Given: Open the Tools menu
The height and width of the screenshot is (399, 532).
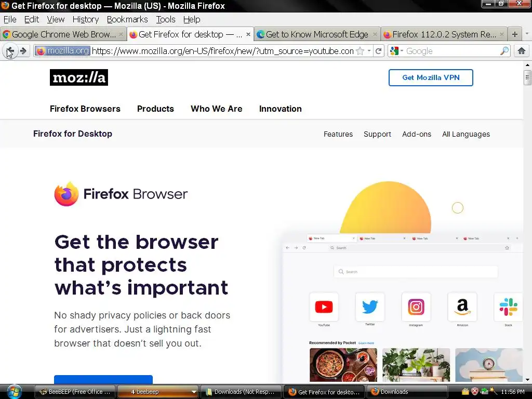Looking at the screenshot, I should point(166,19).
